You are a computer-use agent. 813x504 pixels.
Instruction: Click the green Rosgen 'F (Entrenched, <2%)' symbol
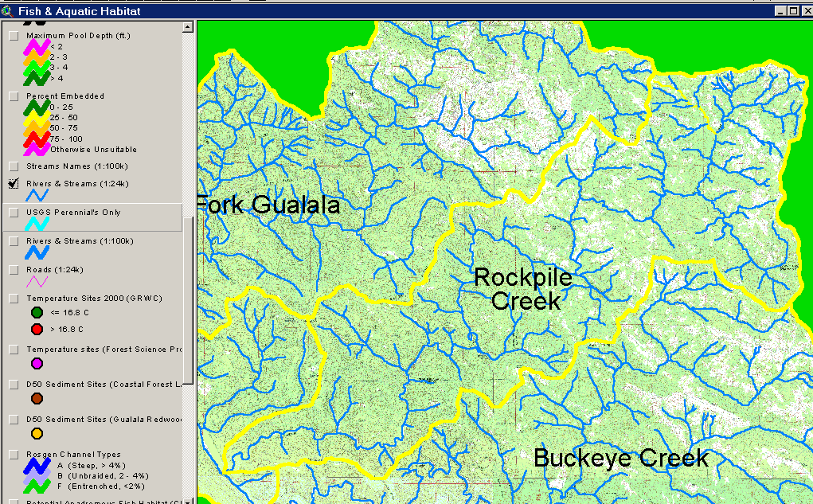[x=37, y=486]
